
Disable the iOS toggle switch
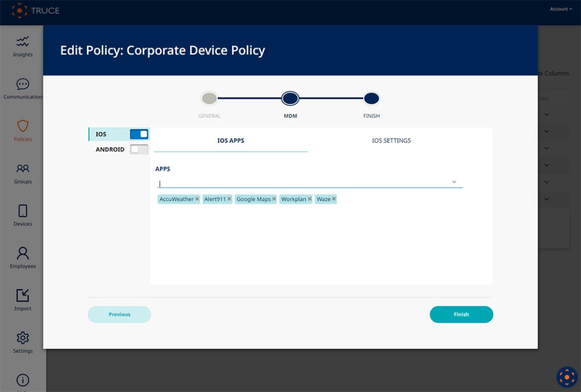pyautogui.click(x=139, y=134)
